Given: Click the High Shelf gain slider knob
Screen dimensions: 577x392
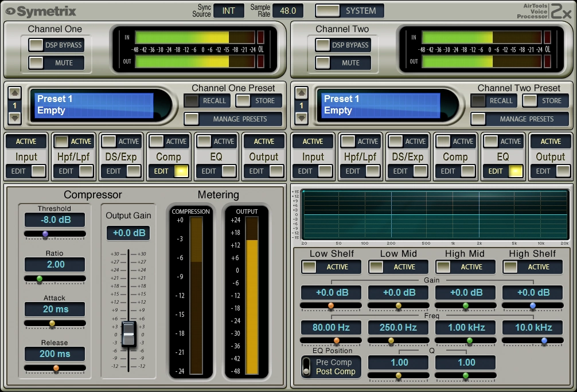Looking at the screenshot, I should (x=532, y=305).
